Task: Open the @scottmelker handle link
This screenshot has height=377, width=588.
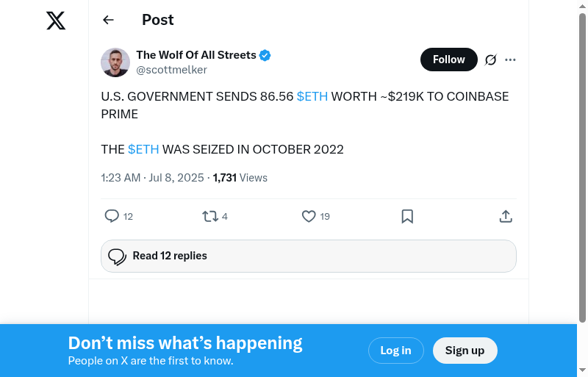Action: 171,70
